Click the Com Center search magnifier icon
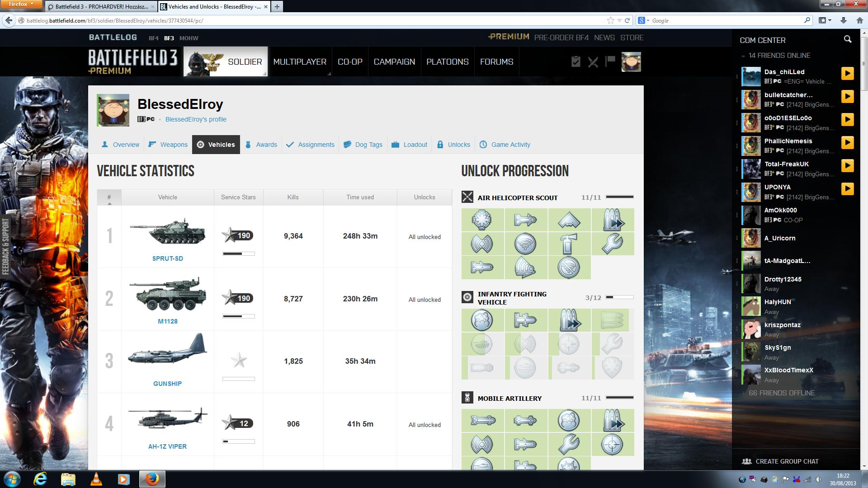 coord(848,40)
